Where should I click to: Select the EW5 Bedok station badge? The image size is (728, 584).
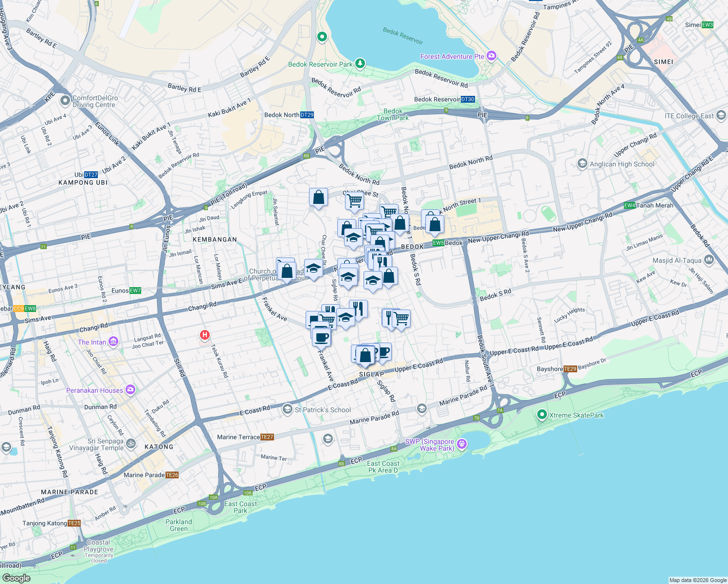[437, 243]
